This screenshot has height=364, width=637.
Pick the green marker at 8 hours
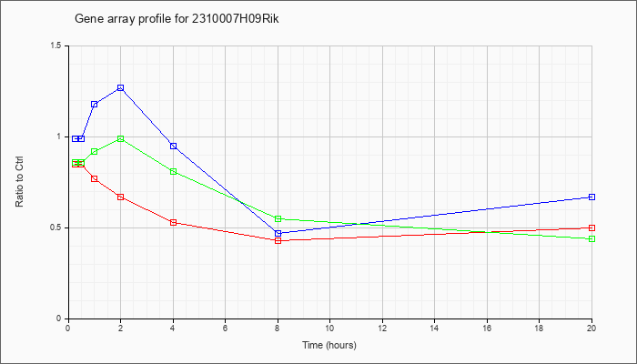pyautogui.click(x=278, y=218)
